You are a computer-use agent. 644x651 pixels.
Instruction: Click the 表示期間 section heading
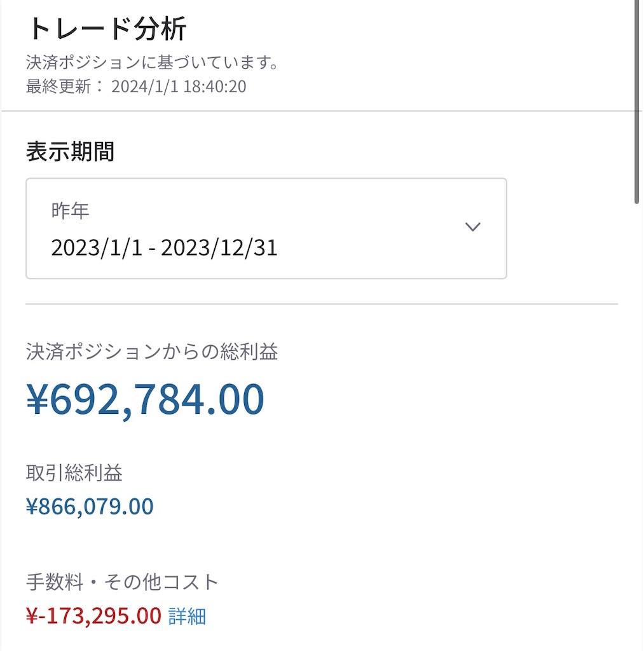click(70, 151)
